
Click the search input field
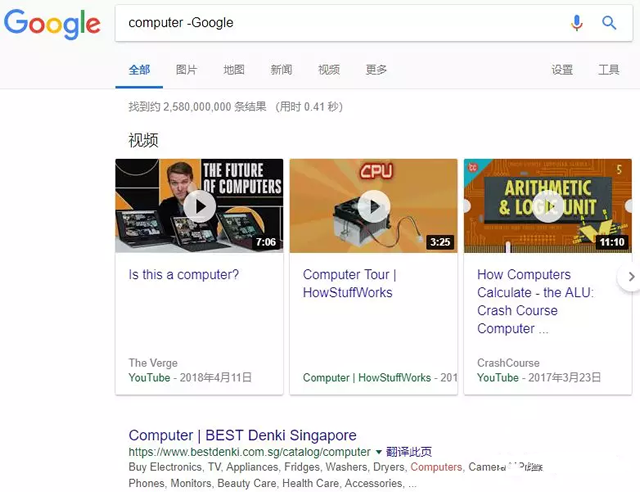point(340,23)
